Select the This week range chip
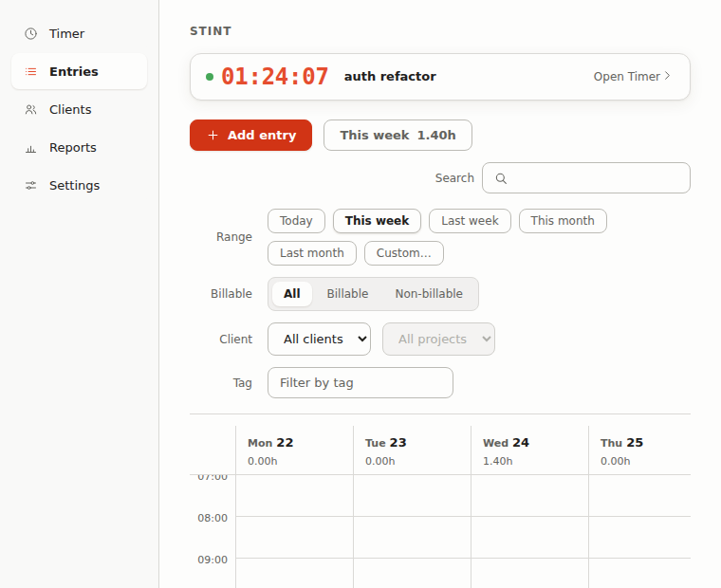 point(377,221)
